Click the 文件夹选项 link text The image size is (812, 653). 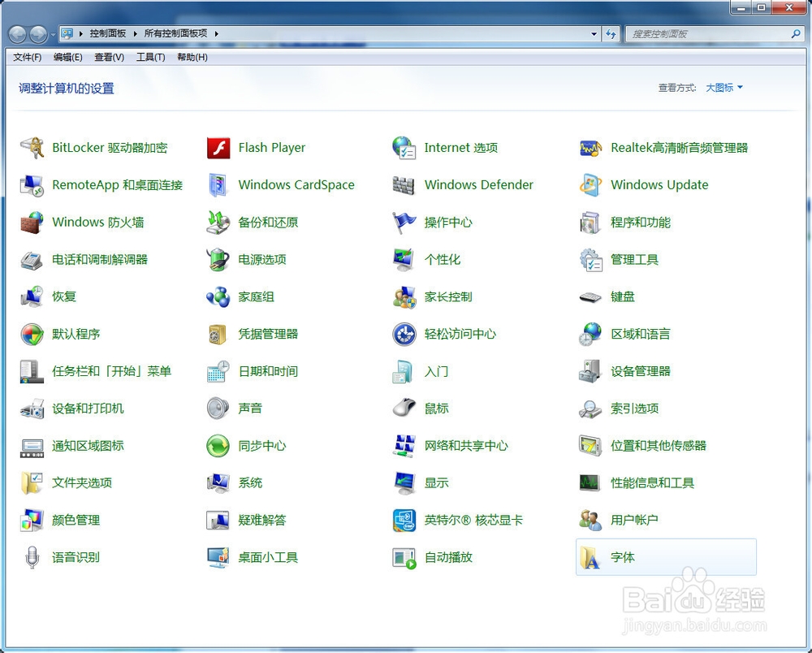tap(82, 483)
